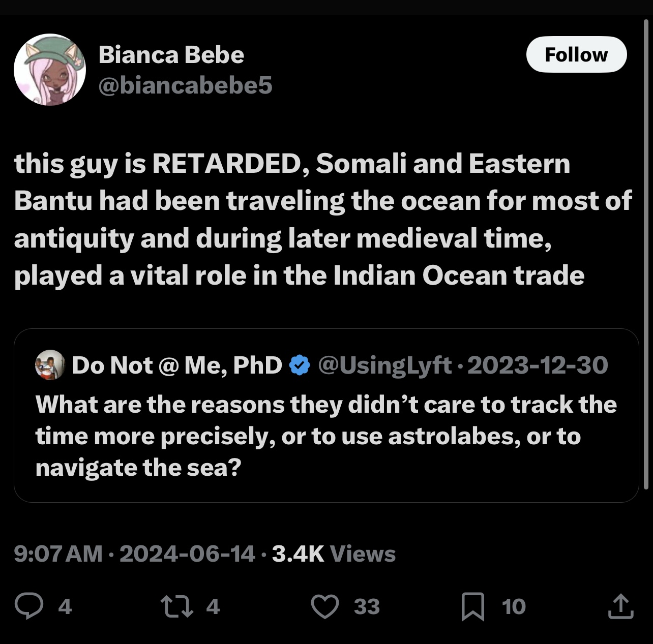
Task: Open the Do Not @ Me, PhD name
Action: (x=176, y=365)
